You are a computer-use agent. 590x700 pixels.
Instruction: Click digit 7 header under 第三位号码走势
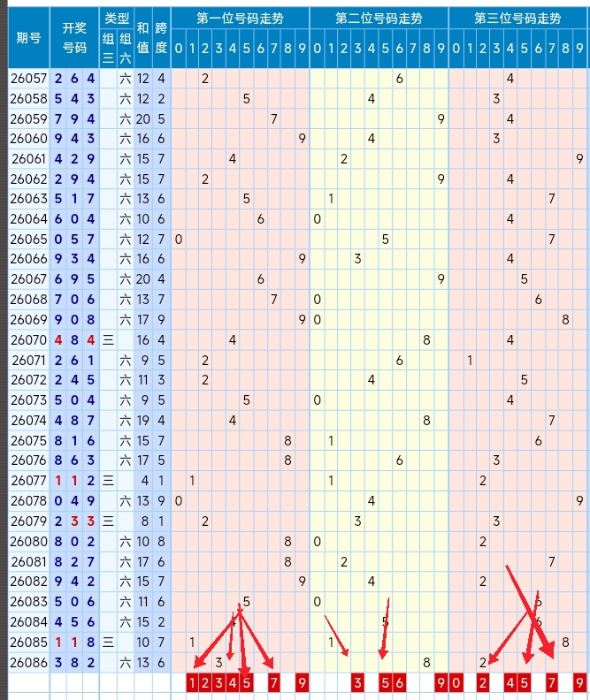552,49
